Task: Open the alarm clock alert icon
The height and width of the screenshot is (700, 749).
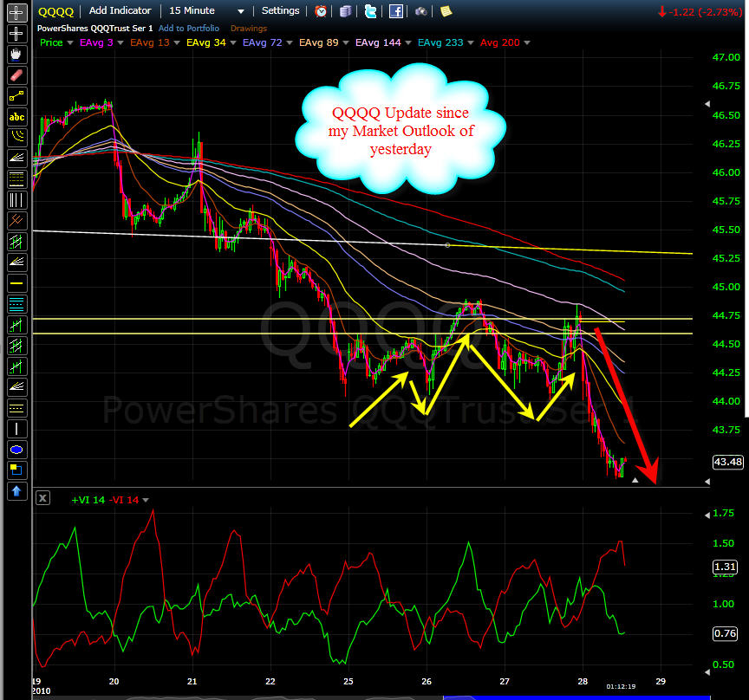Action: point(321,11)
